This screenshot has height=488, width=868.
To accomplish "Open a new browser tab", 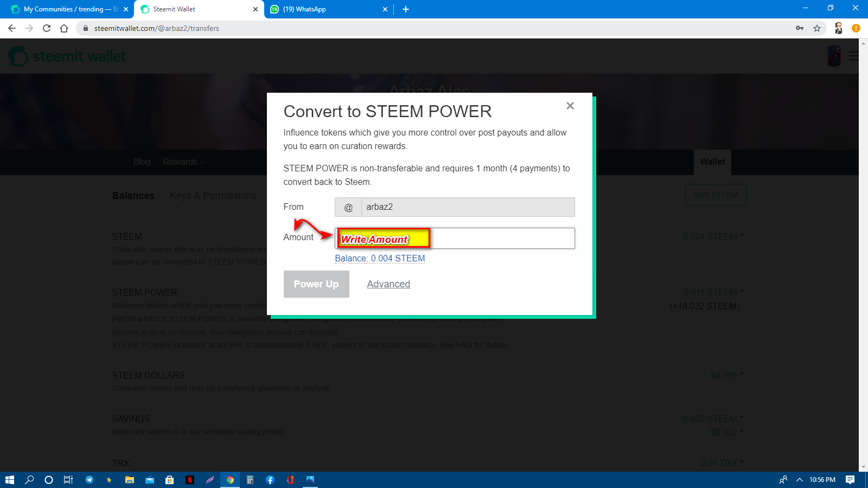I will (406, 9).
